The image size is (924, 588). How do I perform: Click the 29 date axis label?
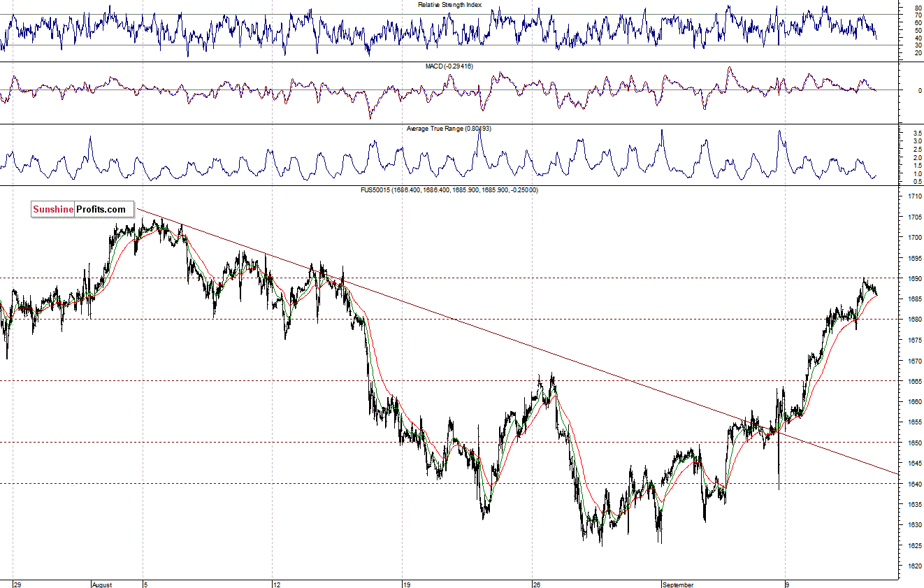(17, 584)
